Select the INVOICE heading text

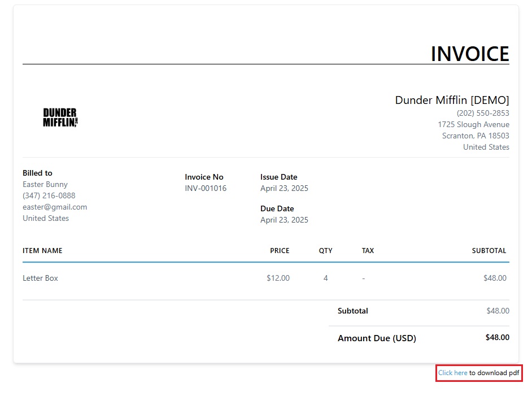click(470, 54)
